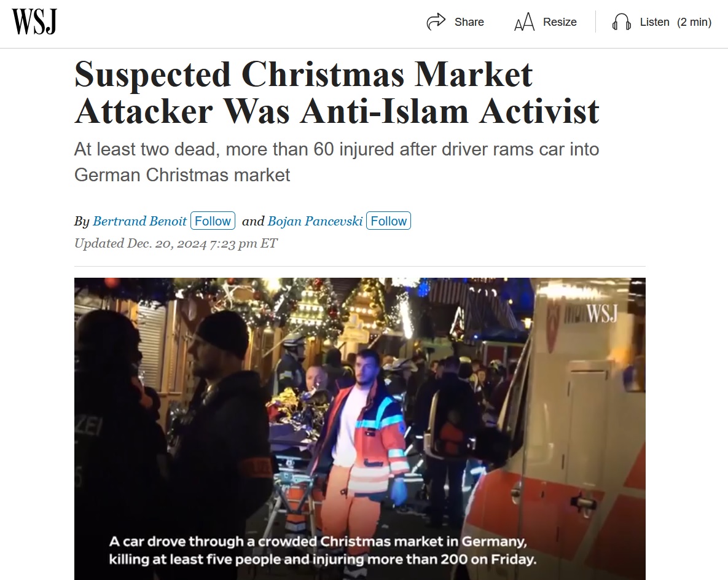This screenshot has width=728, height=580.
Task: Click the headphones listen icon
Action: click(621, 22)
